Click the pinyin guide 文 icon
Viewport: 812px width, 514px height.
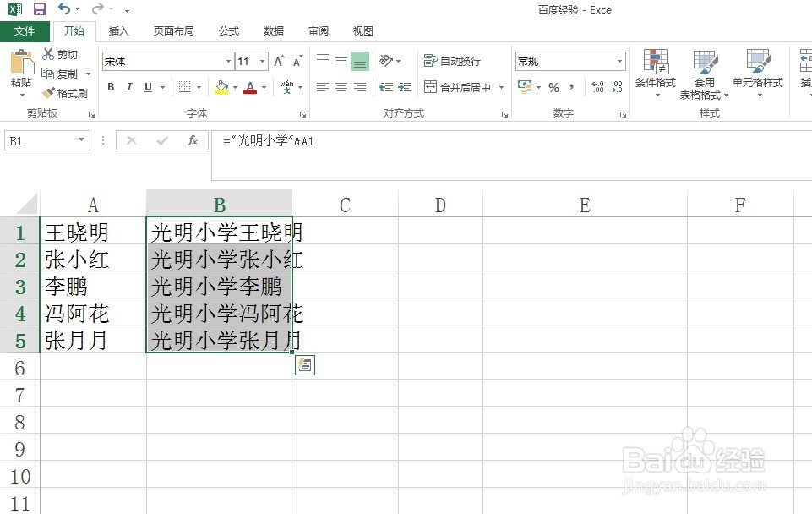click(x=287, y=85)
